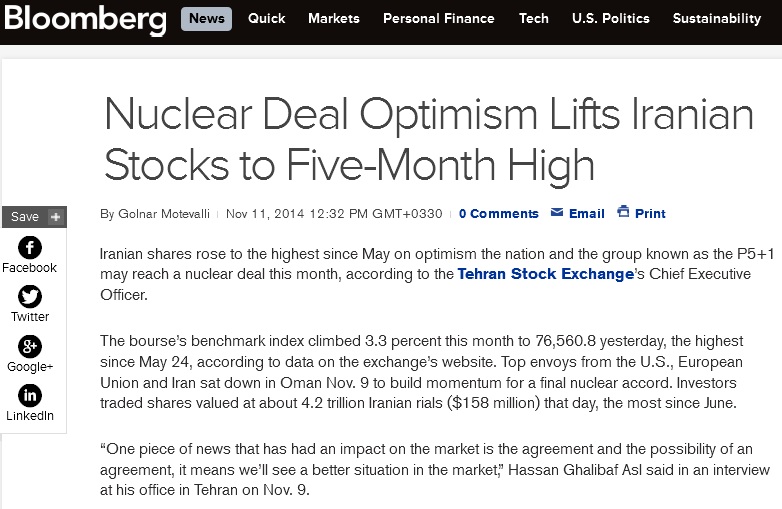Screen dimensions: 782x509
Task: Go to Markets section
Action: click(334, 19)
